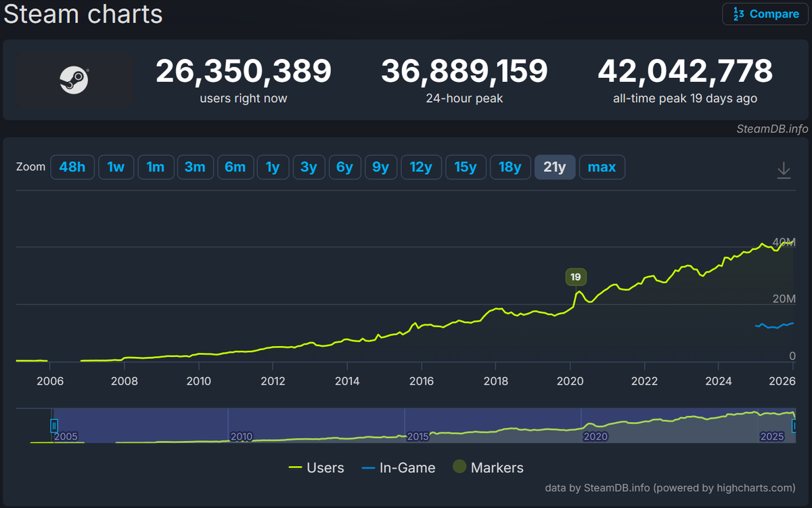Click "all-time peak 19 days ago" caption
Image resolution: width=812 pixels, height=508 pixels.
click(685, 99)
